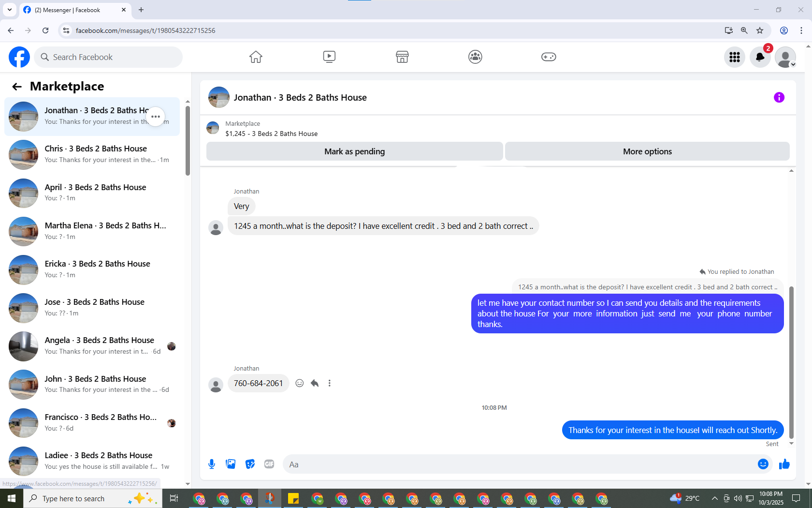
Task: Focus the Search Facebook field
Action: 109,57
